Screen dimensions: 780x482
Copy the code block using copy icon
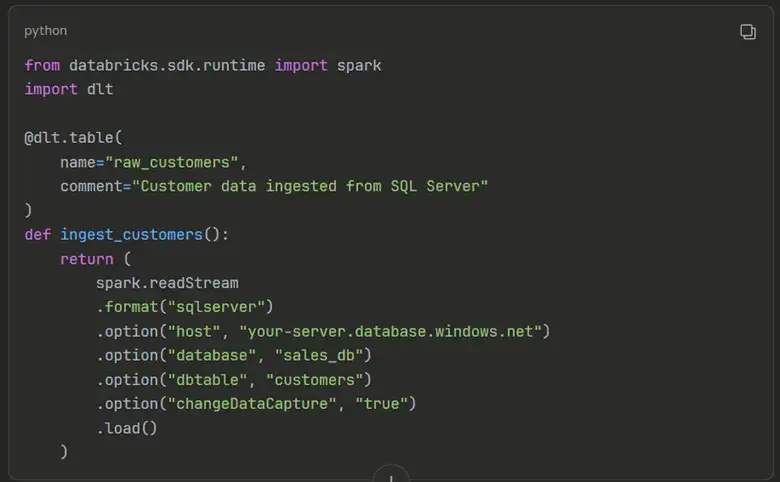click(748, 32)
